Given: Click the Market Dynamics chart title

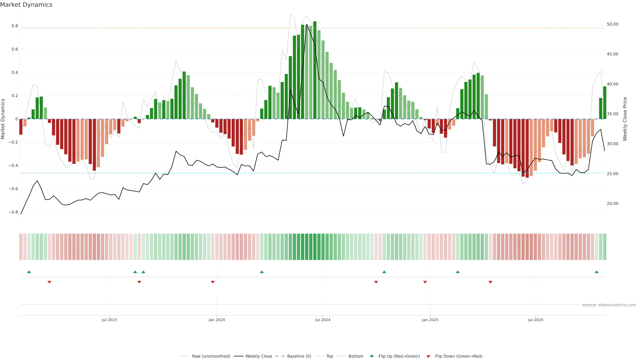Looking at the screenshot, I should click(26, 5).
